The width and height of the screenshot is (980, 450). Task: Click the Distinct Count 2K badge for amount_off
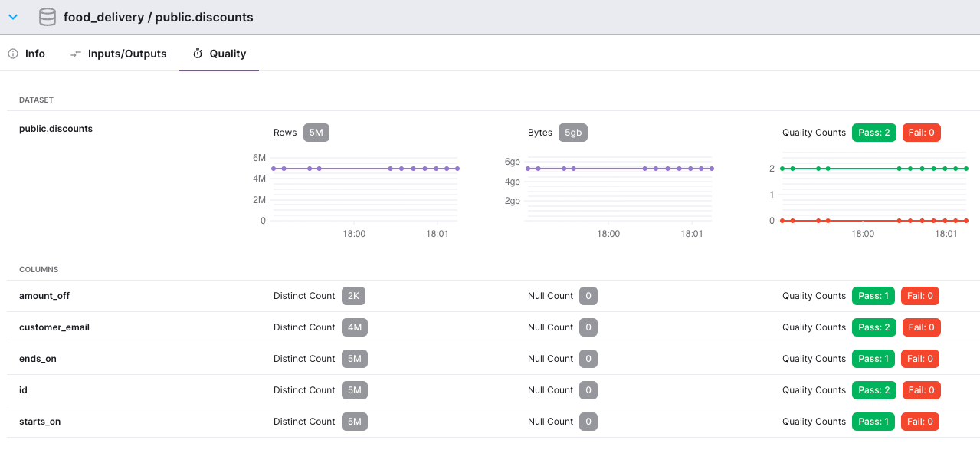click(x=353, y=295)
